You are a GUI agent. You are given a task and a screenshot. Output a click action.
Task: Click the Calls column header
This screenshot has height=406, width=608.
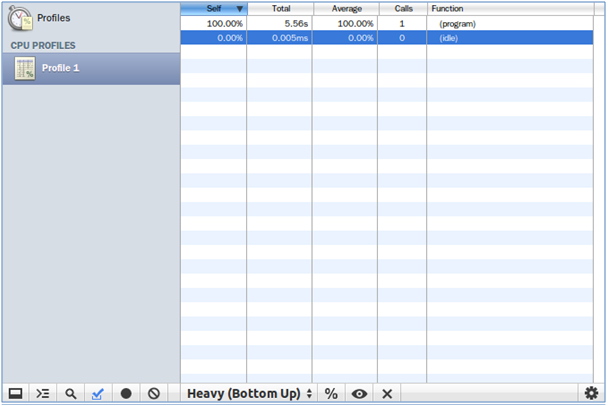tap(402, 8)
